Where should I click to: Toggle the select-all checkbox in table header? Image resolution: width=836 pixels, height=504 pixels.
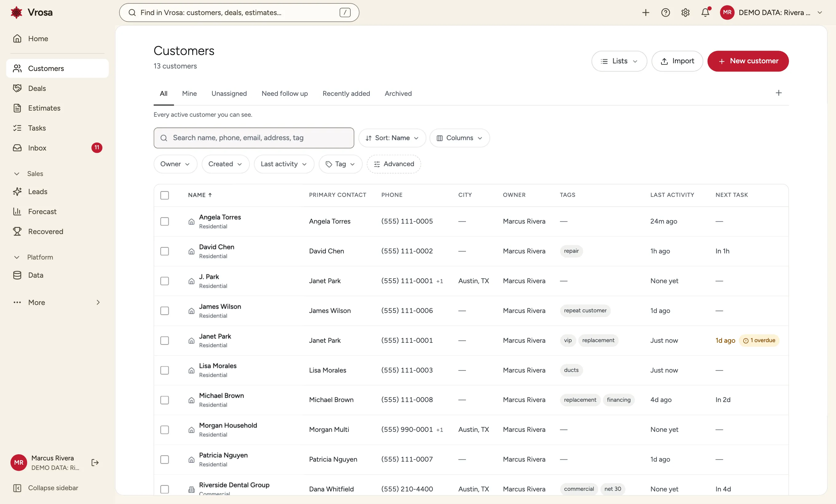pos(164,195)
